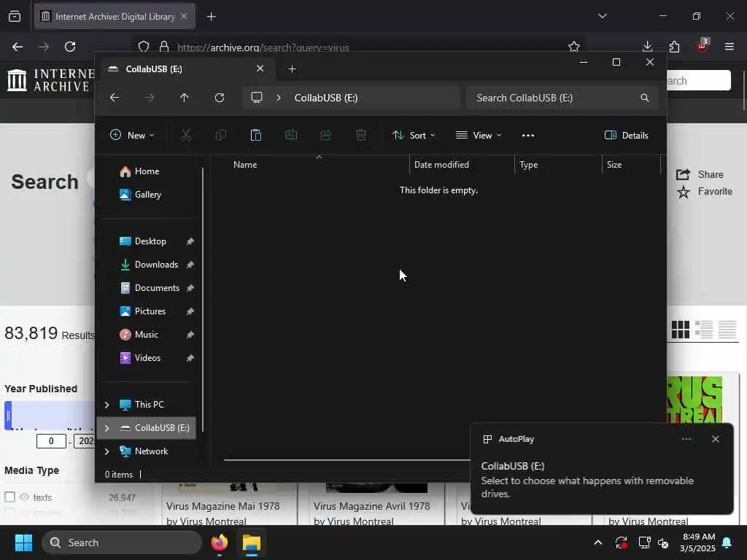747x560 pixels.
Task: Open the Desktop quick access folder
Action: pyautogui.click(x=150, y=241)
